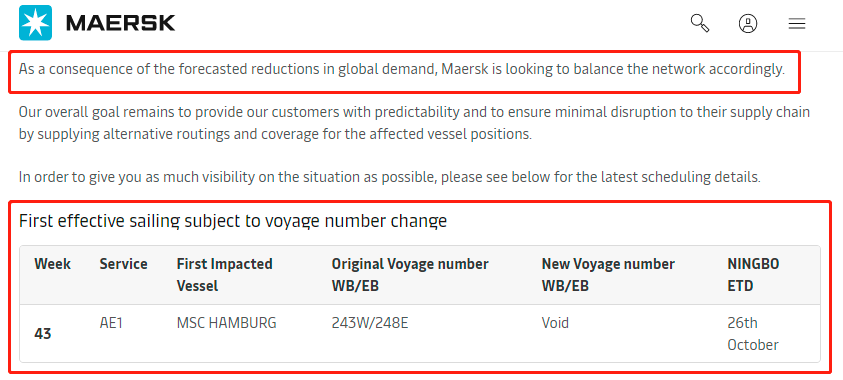Click the 26th October ETD cell
The width and height of the screenshot is (843, 380).
(x=753, y=334)
